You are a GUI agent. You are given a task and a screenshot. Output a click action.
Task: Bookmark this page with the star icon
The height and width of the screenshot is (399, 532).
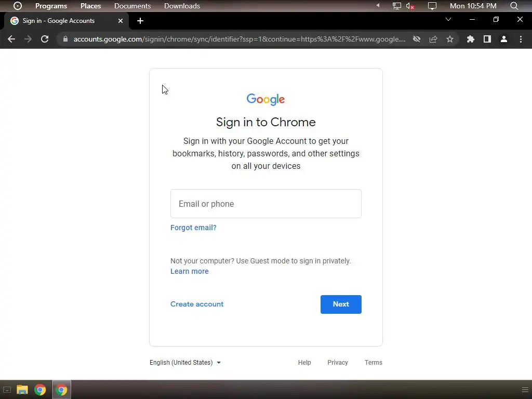(450, 39)
